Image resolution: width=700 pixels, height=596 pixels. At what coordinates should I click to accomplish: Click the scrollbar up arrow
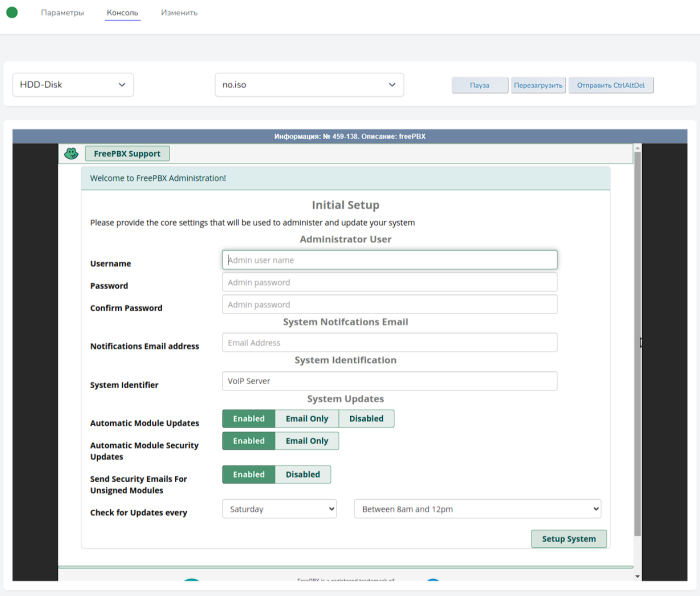click(x=636, y=148)
